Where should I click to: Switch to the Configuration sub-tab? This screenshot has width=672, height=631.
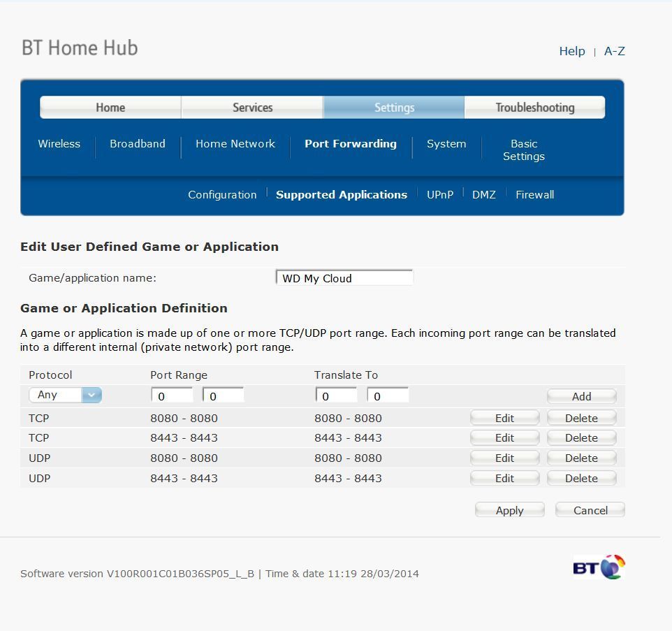point(222,195)
